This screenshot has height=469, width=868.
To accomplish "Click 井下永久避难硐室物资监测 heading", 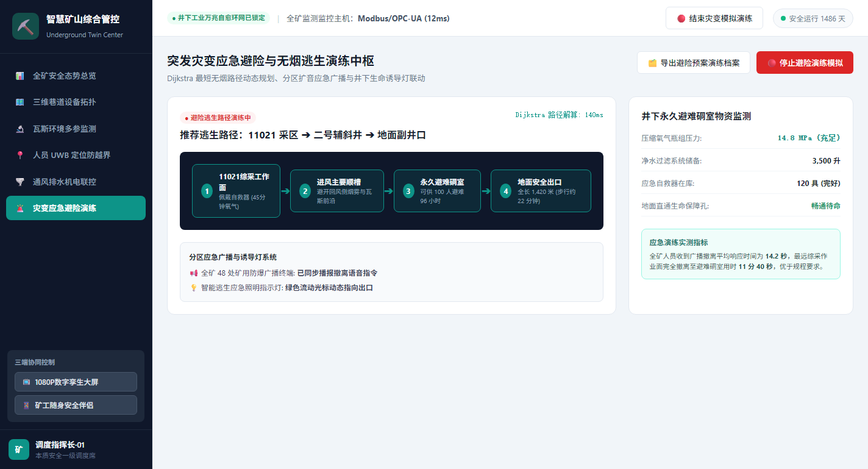I will point(696,116).
